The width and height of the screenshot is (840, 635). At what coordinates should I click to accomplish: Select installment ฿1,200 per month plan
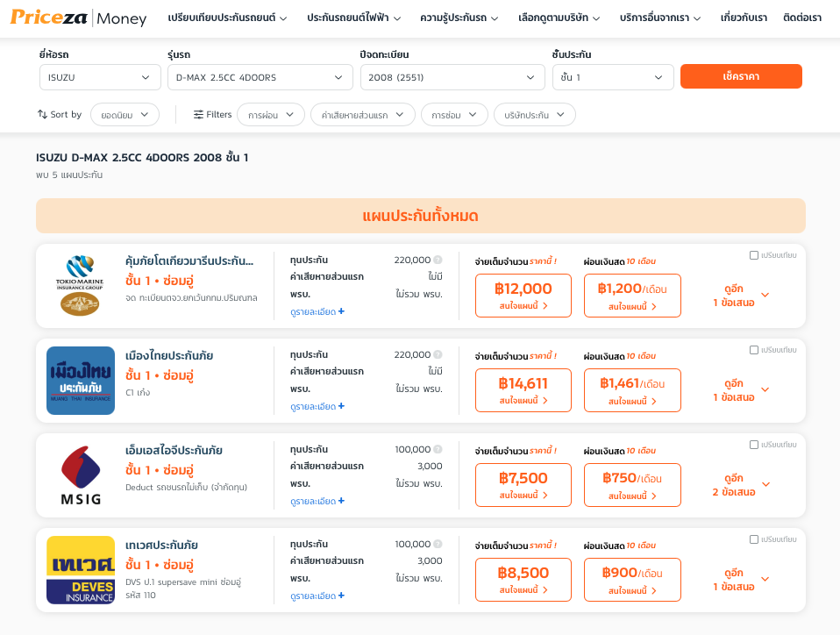click(632, 296)
